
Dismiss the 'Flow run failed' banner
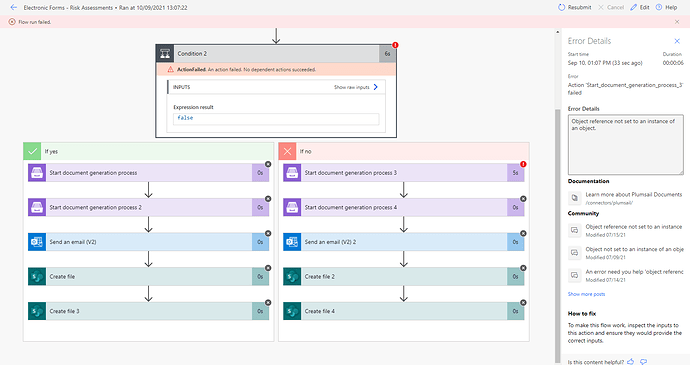[677, 22]
